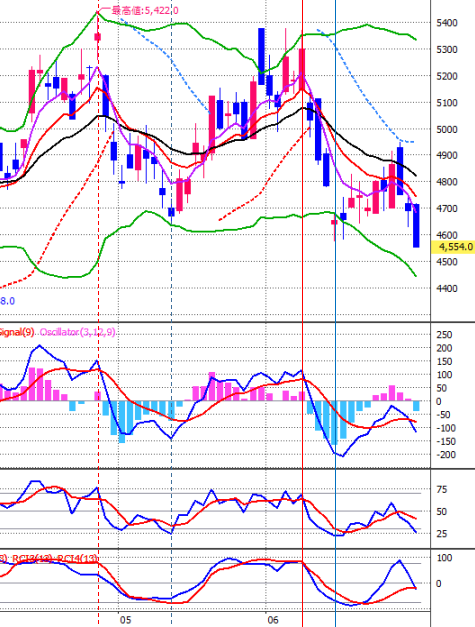This screenshot has width=475, height=627.
Task: Click the dashed blue vertical line
Action: (x=172, y=280)
